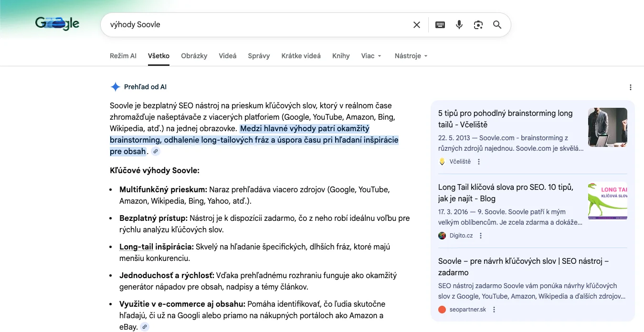Switch to the Režim AI tab
This screenshot has width=644, height=332.
coord(123,56)
